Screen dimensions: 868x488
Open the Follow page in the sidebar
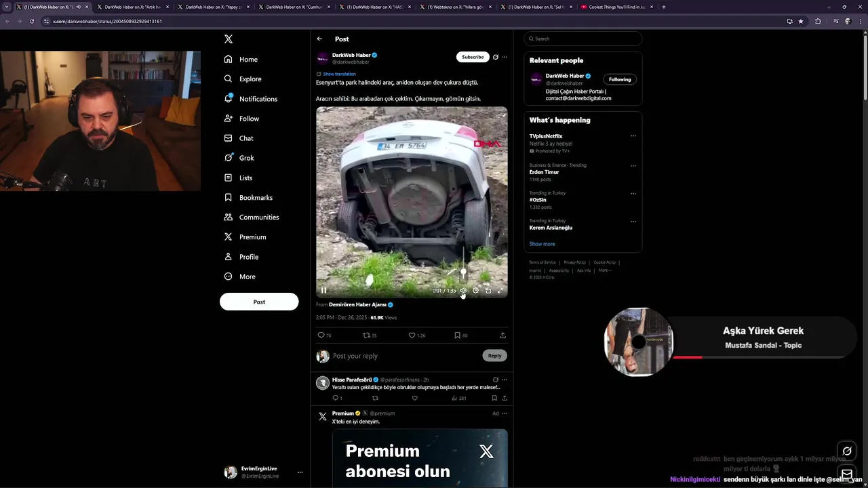pos(241,119)
